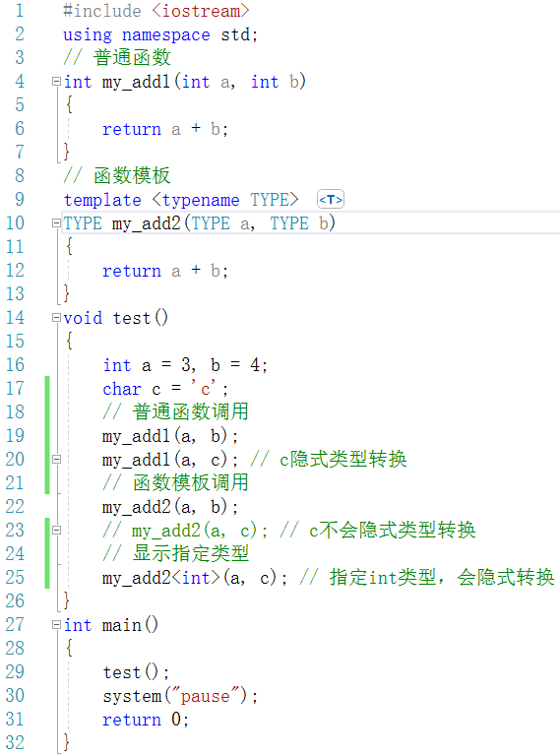Click 'int main()' function signature
The width and height of the screenshot is (560, 756).
click(111, 625)
